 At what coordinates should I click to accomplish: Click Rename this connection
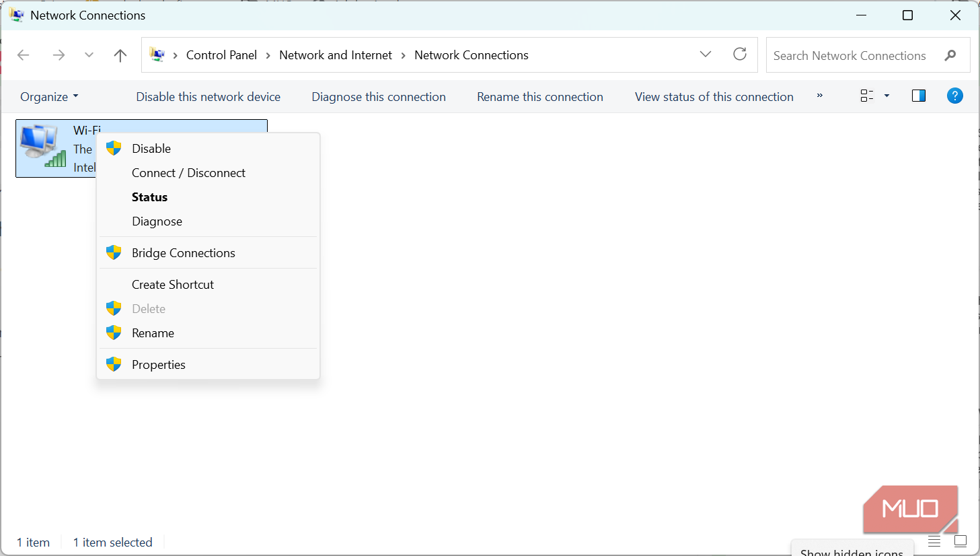[540, 96]
